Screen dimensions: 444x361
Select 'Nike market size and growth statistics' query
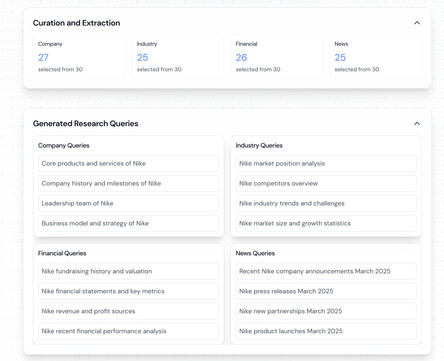(x=326, y=223)
